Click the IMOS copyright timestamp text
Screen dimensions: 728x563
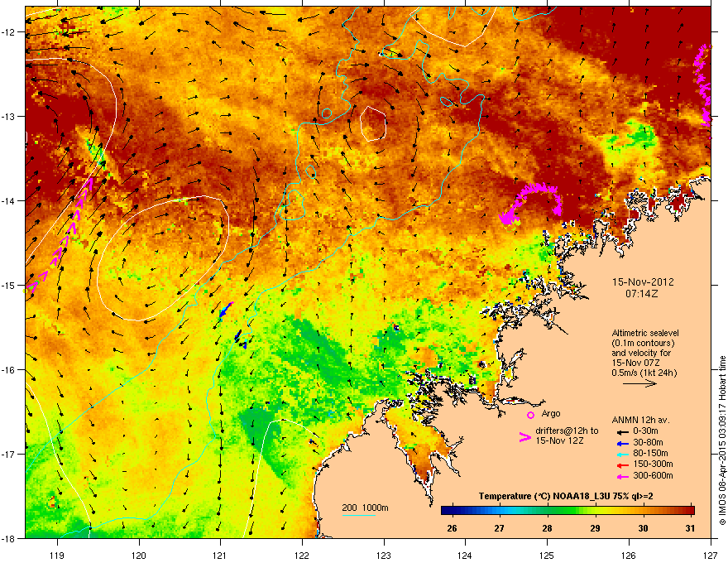tap(722, 440)
